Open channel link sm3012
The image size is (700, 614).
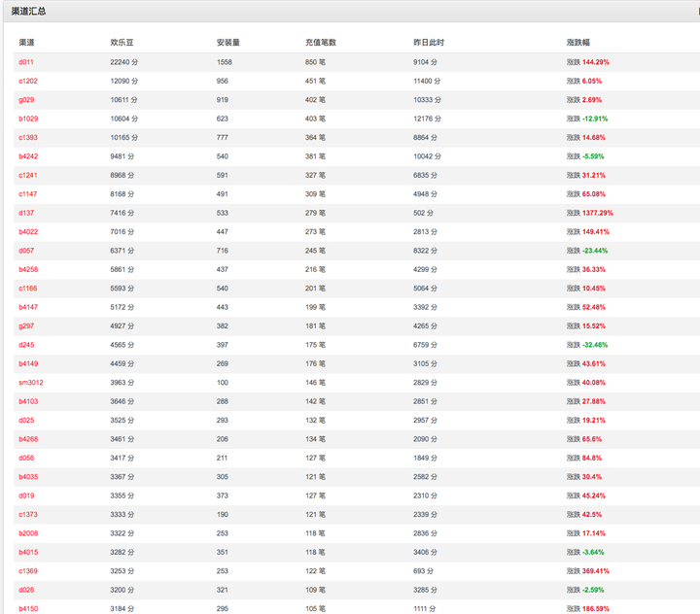tap(31, 383)
